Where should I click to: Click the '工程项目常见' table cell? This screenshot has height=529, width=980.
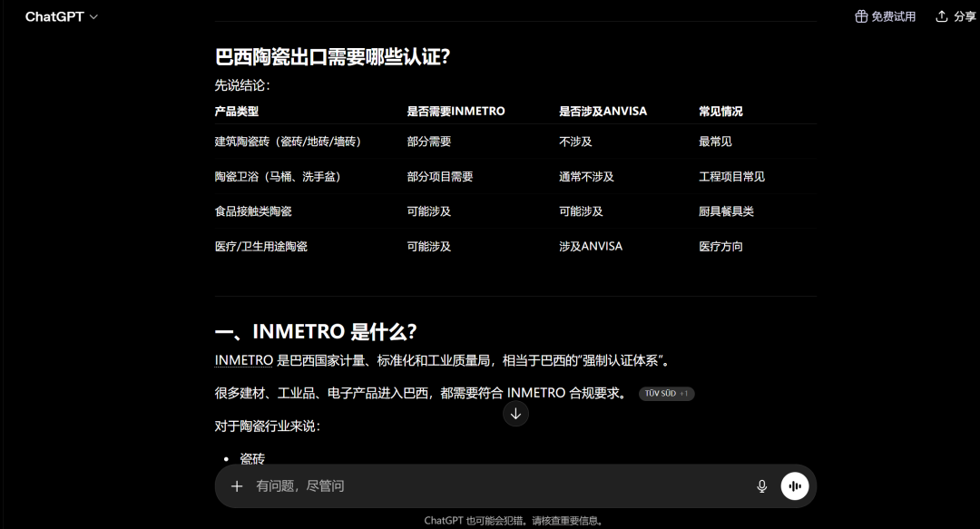[x=731, y=176]
